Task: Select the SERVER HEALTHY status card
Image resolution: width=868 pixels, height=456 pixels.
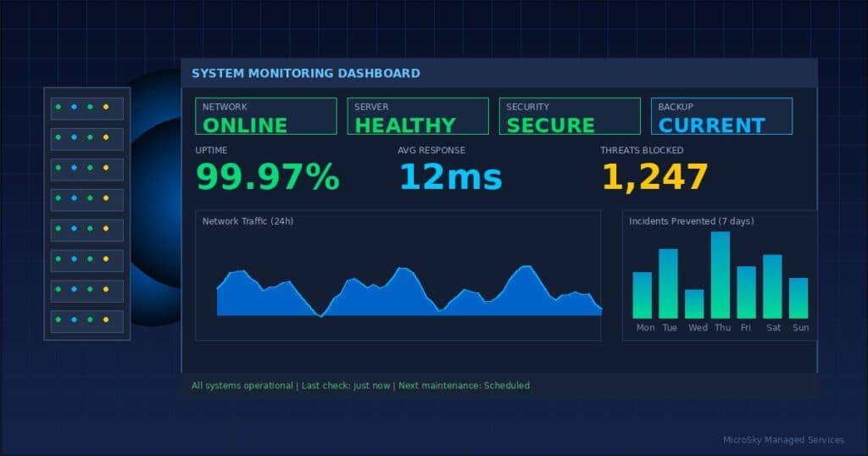Action: 418,116
